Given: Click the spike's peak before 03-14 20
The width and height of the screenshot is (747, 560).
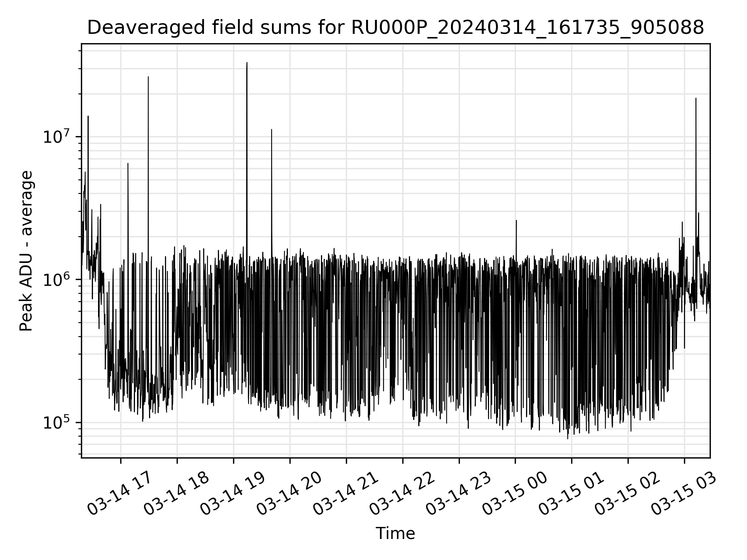Looking at the screenshot, I should 272,129.
